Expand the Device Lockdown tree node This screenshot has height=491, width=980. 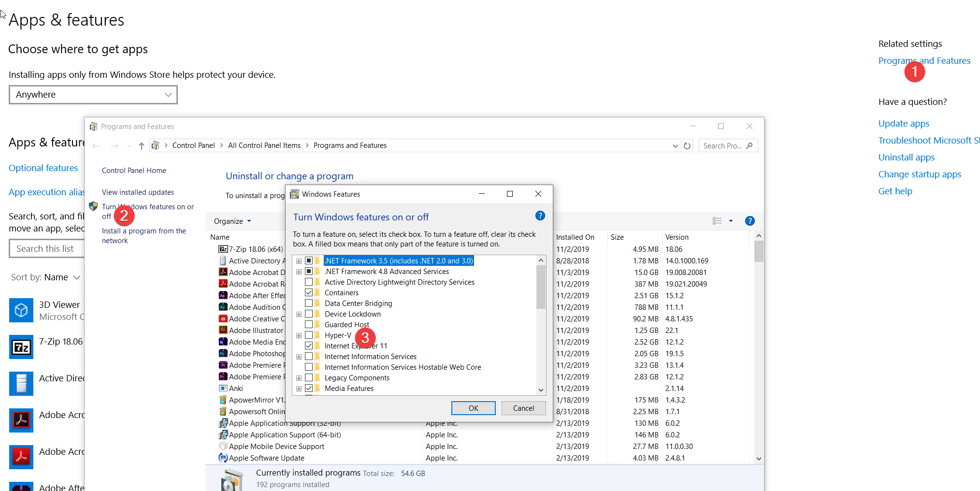tap(299, 314)
